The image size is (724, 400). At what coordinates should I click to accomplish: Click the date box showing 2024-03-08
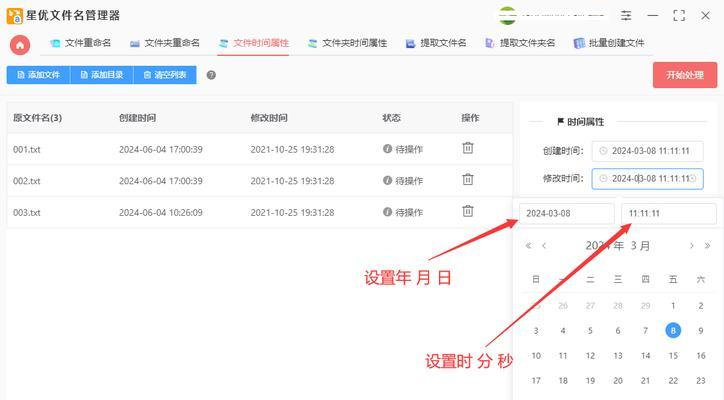[567, 213]
